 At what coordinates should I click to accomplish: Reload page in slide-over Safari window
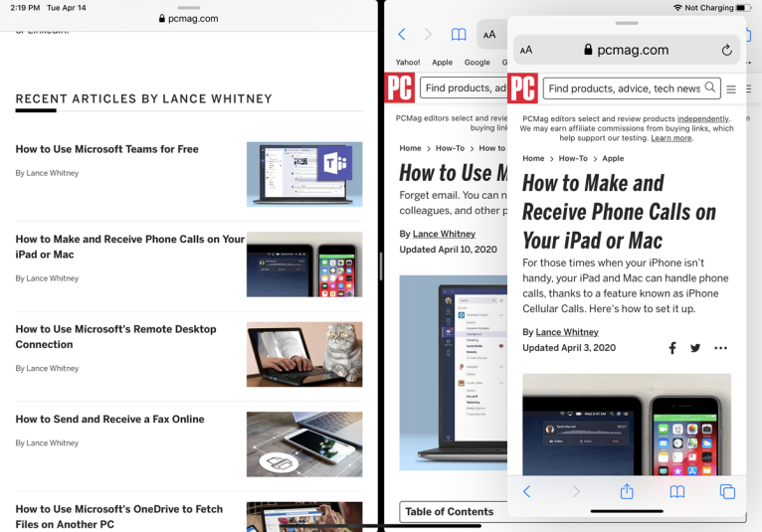726,50
